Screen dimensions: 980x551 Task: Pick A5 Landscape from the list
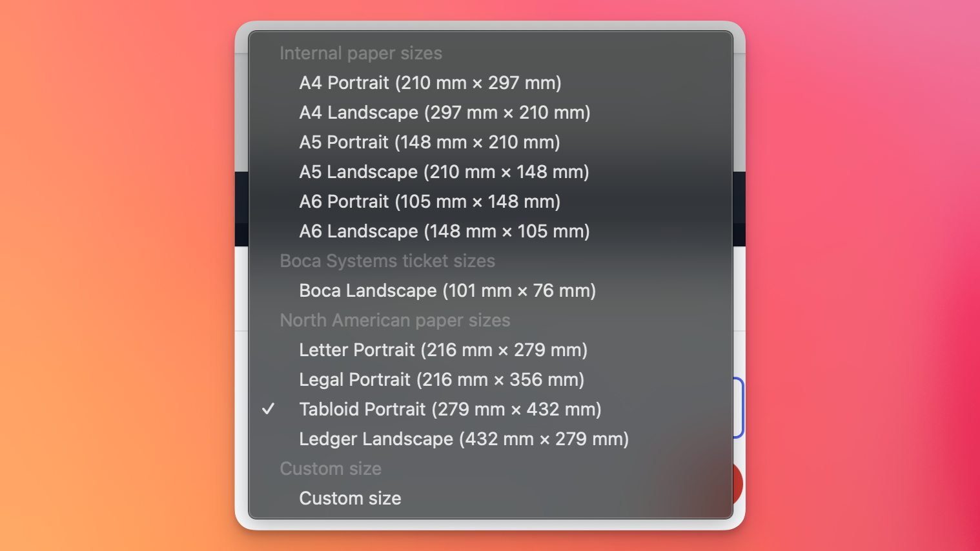[x=444, y=172]
